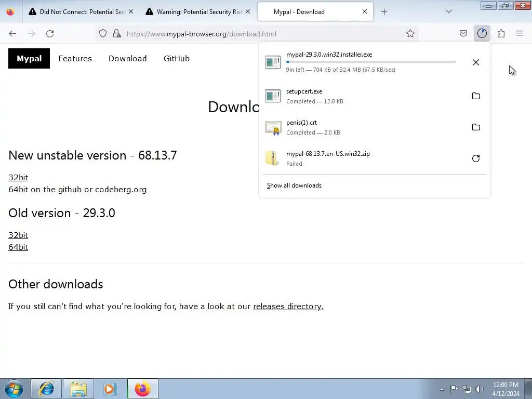Open the GitHub nav item
The image size is (532, 399).
click(x=177, y=58)
